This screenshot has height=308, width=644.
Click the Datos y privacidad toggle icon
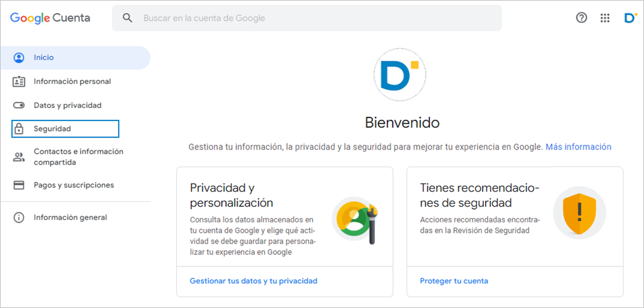[x=19, y=105]
